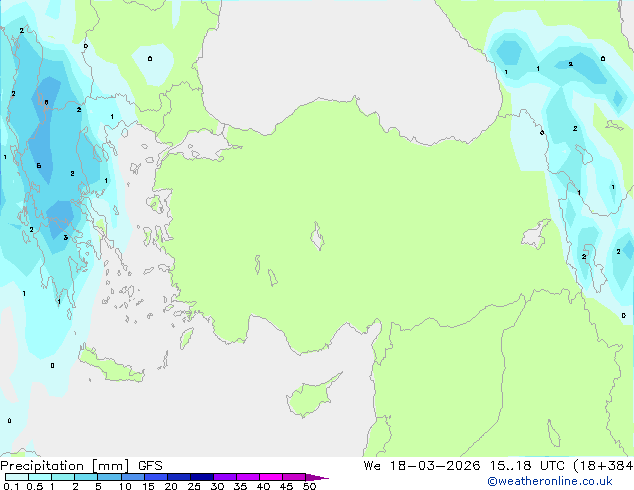634x490 pixels.
Task: Click the '45' legend scale label
Action: [286, 486]
